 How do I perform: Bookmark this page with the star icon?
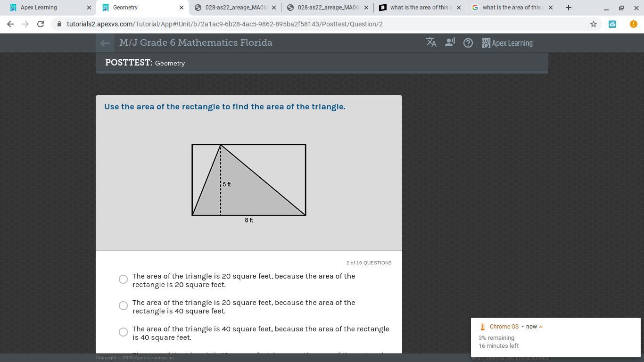(x=594, y=24)
